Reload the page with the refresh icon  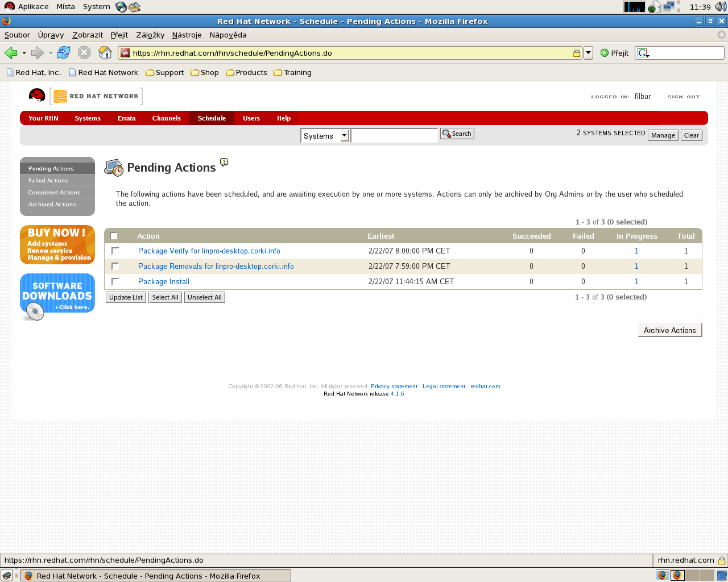point(64,53)
